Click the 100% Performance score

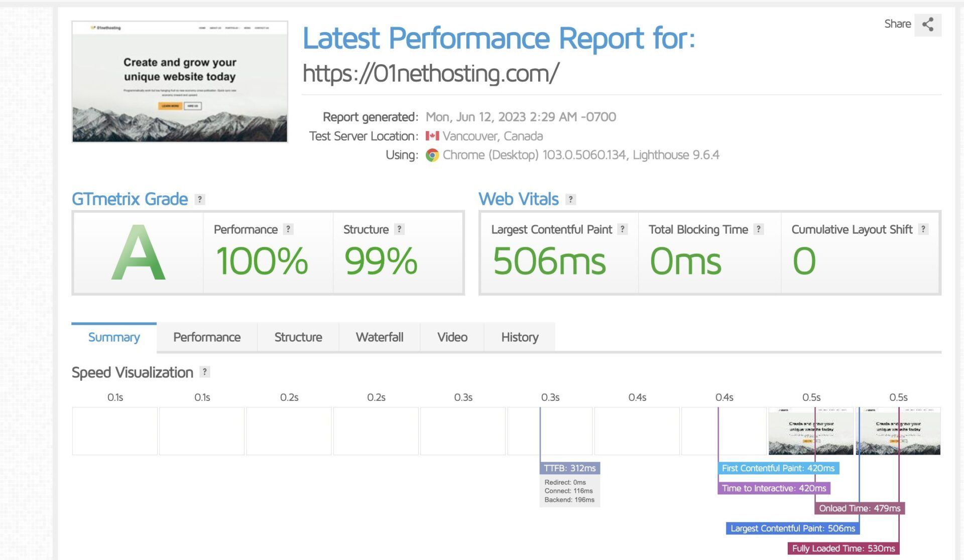(x=262, y=261)
